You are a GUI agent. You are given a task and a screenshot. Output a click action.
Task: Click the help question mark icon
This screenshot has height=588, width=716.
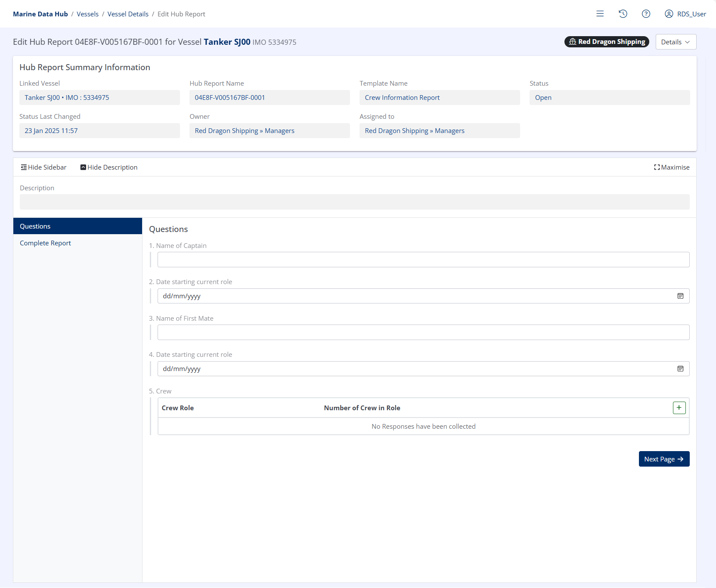[x=646, y=14]
